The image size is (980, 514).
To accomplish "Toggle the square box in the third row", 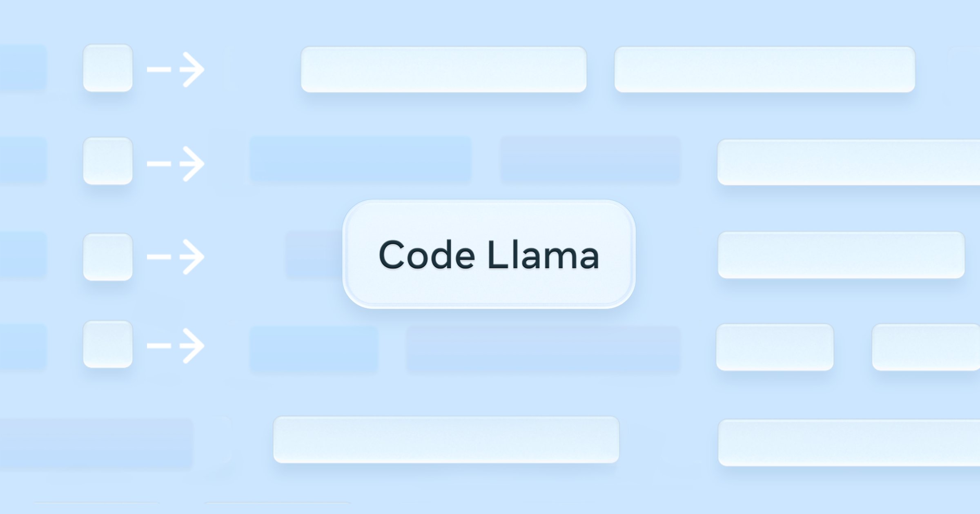I will tap(108, 257).
